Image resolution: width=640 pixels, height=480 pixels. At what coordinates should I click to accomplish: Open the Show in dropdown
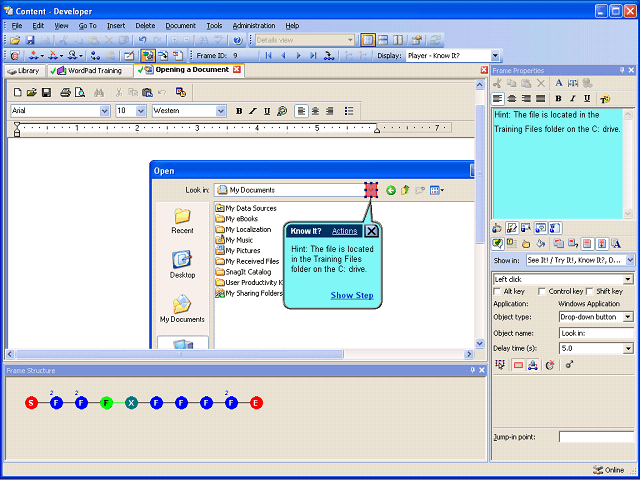[630, 260]
